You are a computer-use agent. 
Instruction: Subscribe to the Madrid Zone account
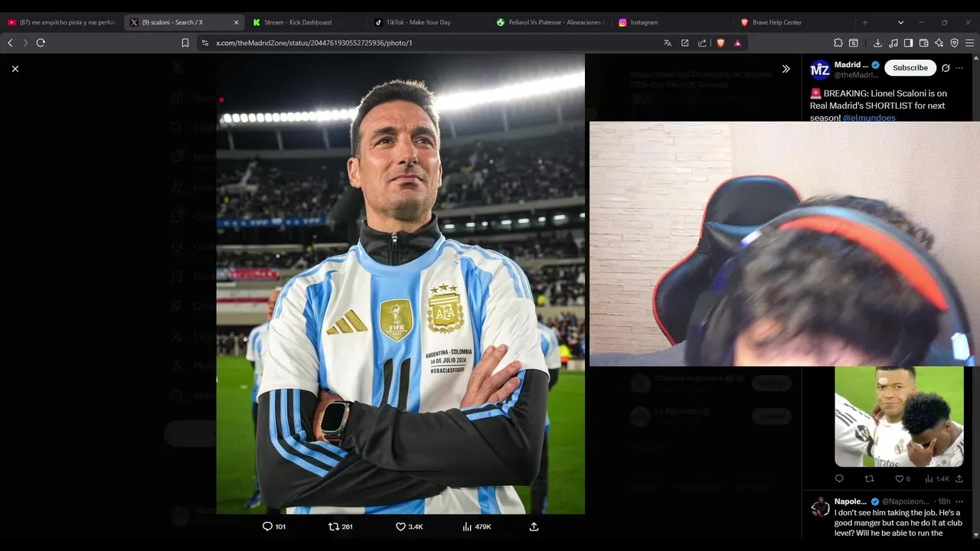coord(910,68)
